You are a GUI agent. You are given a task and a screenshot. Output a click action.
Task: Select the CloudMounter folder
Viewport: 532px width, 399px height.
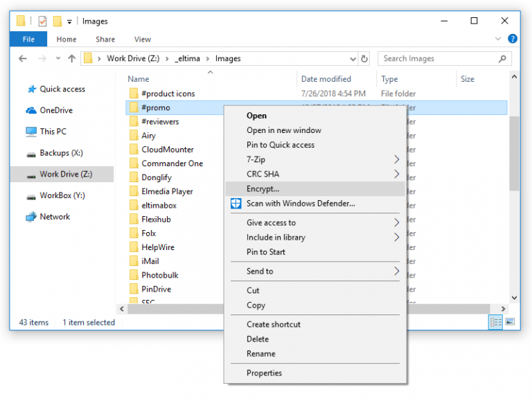coord(168,150)
